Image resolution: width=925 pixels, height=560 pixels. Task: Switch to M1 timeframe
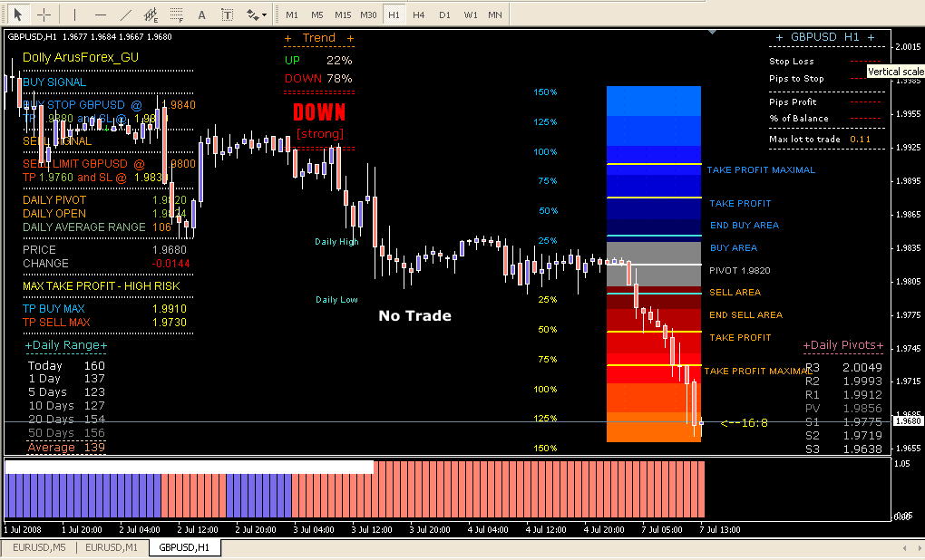click(x=291, y=15)
